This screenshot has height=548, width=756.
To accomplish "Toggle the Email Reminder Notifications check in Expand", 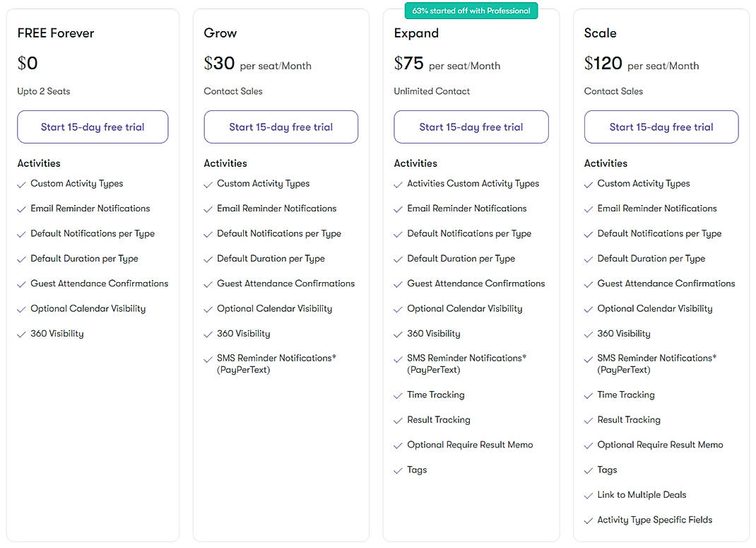I will click(x=398, y=209).
